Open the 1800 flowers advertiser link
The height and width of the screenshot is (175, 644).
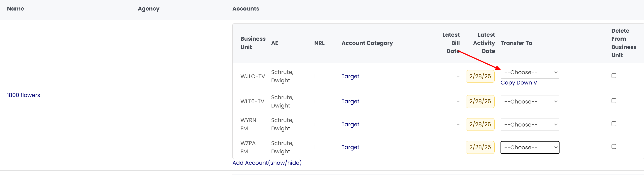coord(24,95)
